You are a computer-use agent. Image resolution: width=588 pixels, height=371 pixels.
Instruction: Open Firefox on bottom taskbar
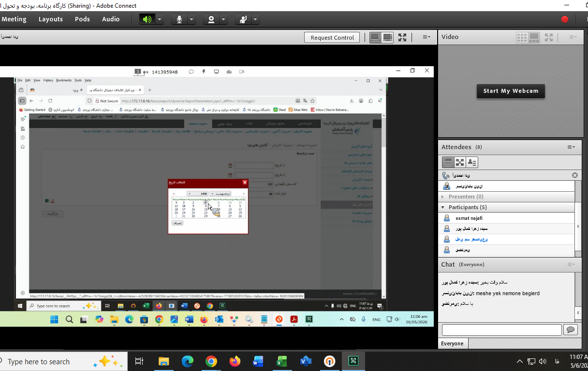pyautogui.click(x=235, y=362)
